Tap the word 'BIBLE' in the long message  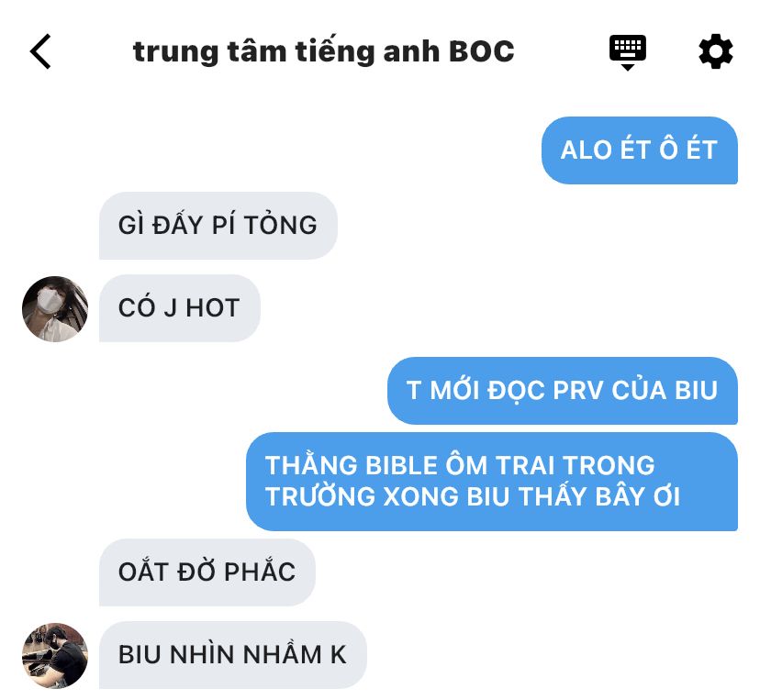click(x=401, y=466)
